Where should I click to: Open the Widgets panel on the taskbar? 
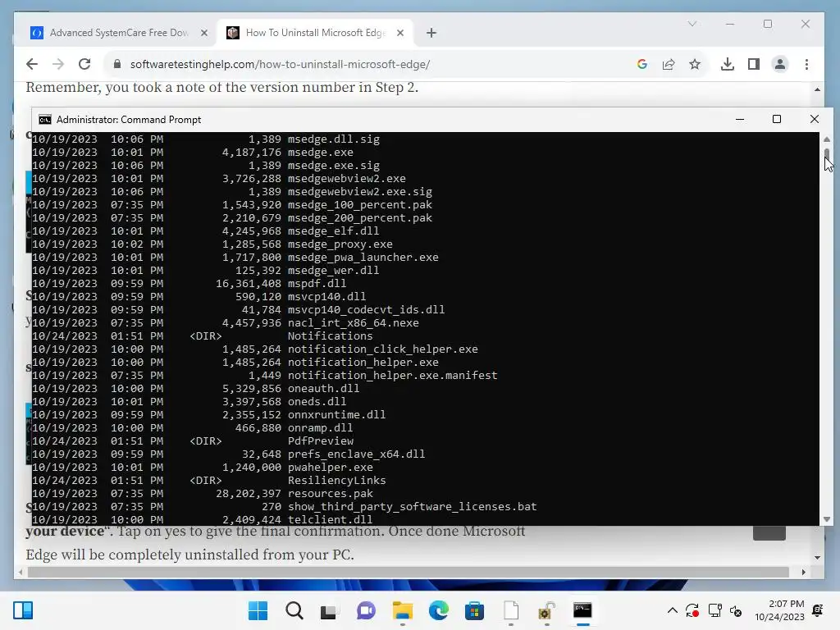(x=23, y=610)
